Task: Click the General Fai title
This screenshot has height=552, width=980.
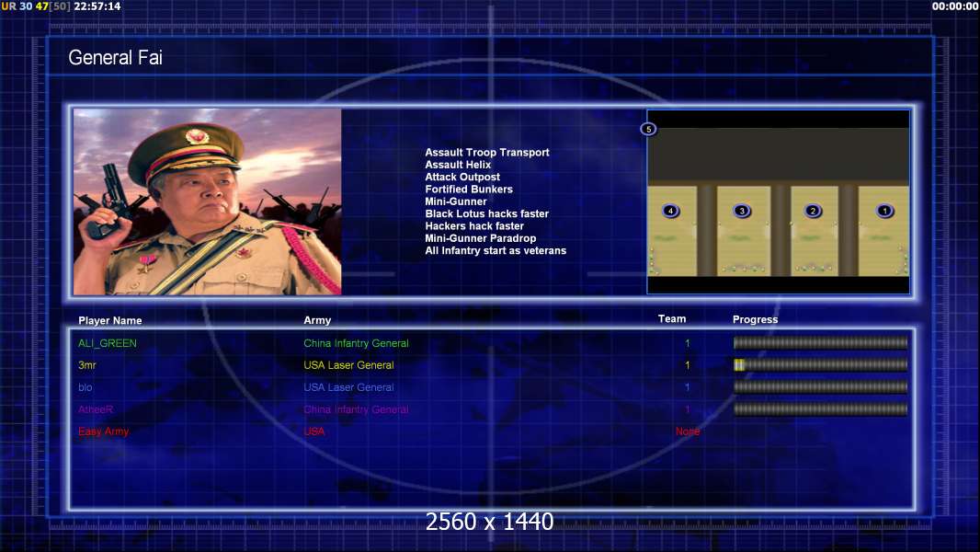Action: pyautogui.click(x=115, y=58)
